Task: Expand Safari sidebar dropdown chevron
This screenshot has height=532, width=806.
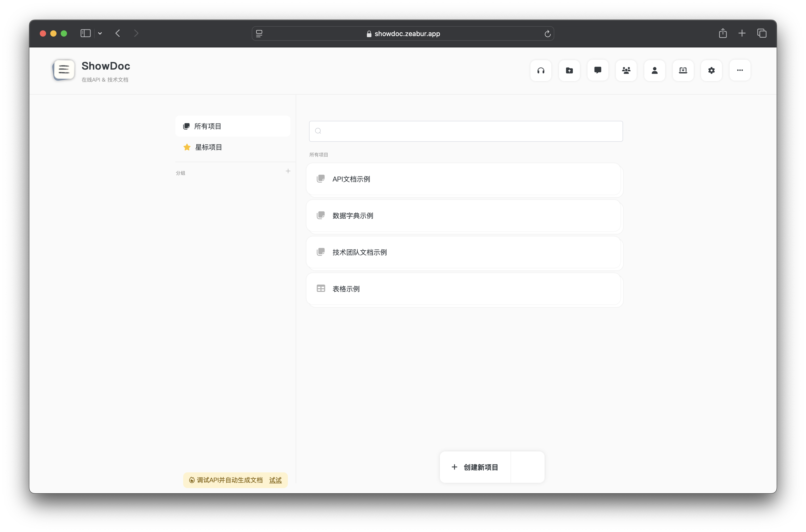Action: [100, 33]
